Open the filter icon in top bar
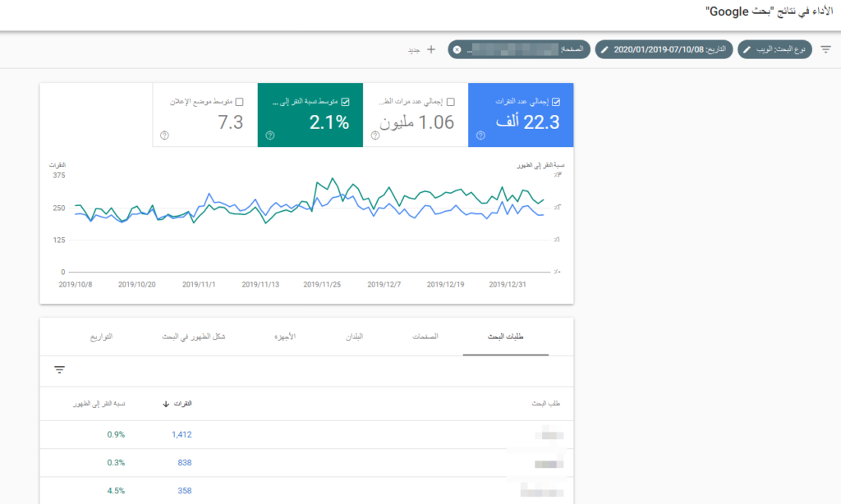Viewport: 841px width, 504px height. tap(825, 49)
